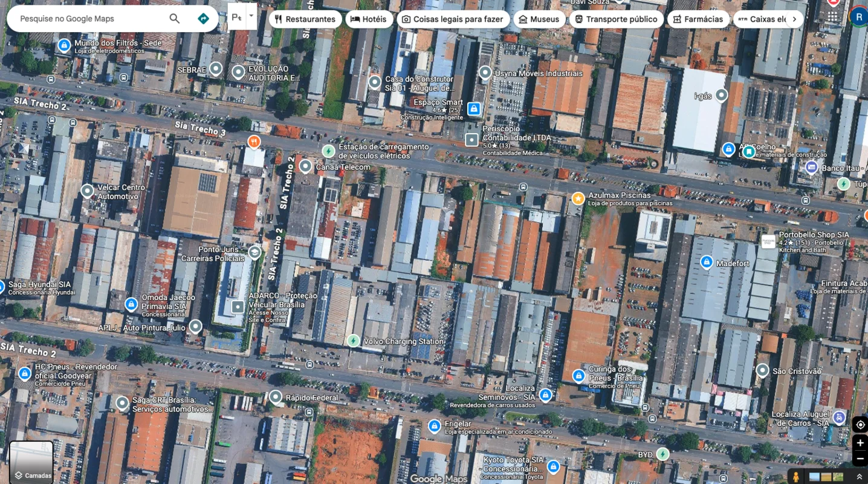This screenshot has width=868, height=484.
Task: Select the Azulmax Piscinas star pin
Action: tap(578, 198)
